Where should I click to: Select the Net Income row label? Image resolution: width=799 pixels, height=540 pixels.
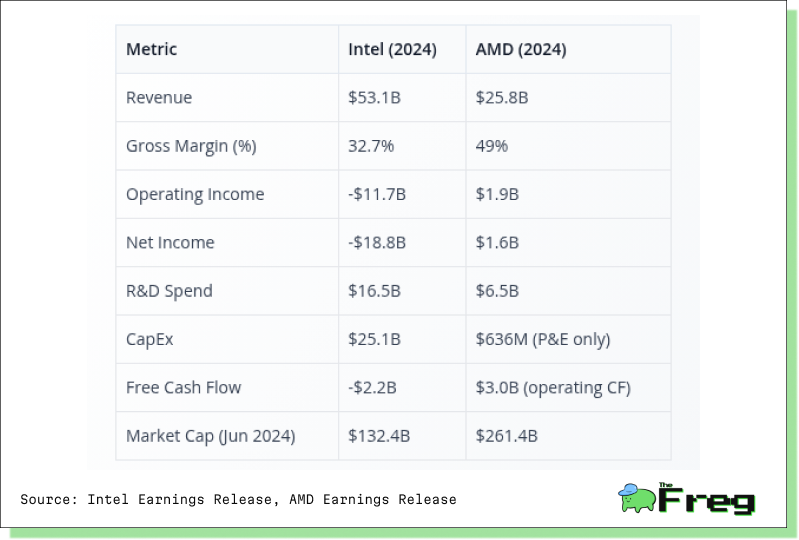170,242
